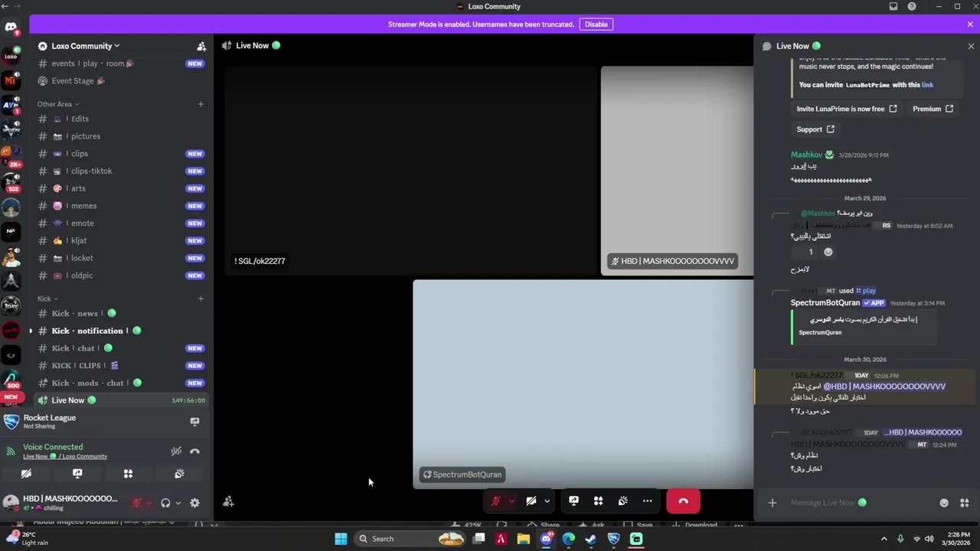Screen dimensions: 980x551
Task: Open audio output options arrow in user panel
Action: coord(178,503)
